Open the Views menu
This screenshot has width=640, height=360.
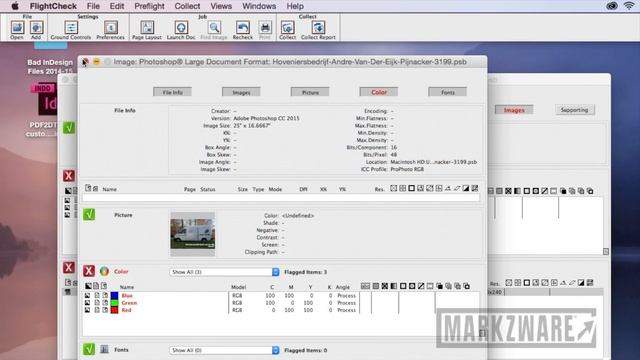pyautogui.click(x=221, y=6)
